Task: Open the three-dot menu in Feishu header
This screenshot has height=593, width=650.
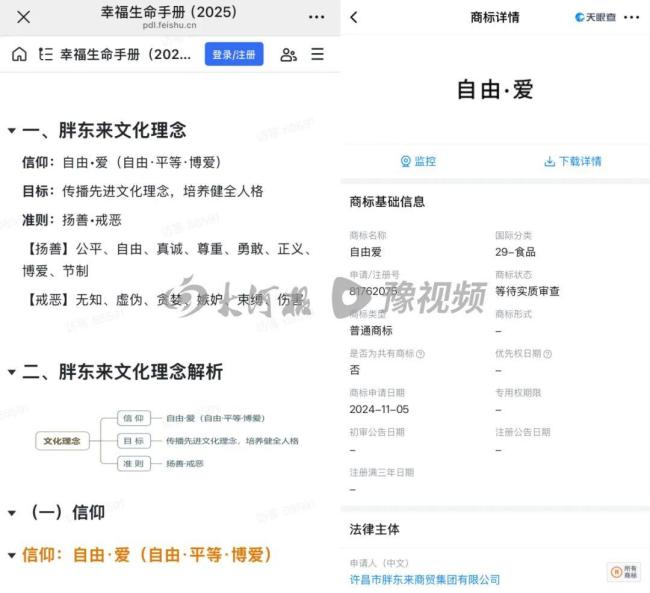Action: [317, 17]
